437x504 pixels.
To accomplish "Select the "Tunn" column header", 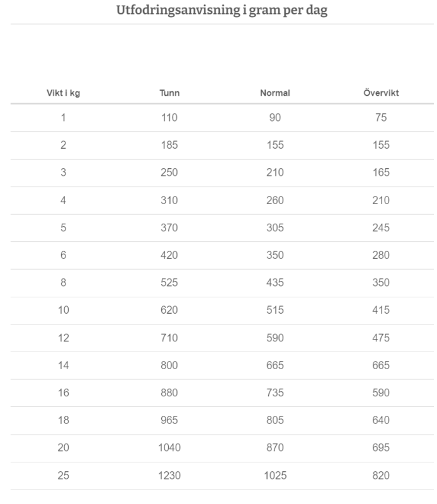I will [169, 93].
